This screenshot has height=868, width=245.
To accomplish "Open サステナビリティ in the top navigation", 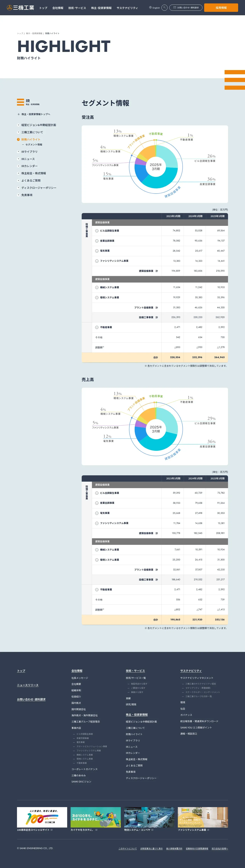I will coord(127,8).
